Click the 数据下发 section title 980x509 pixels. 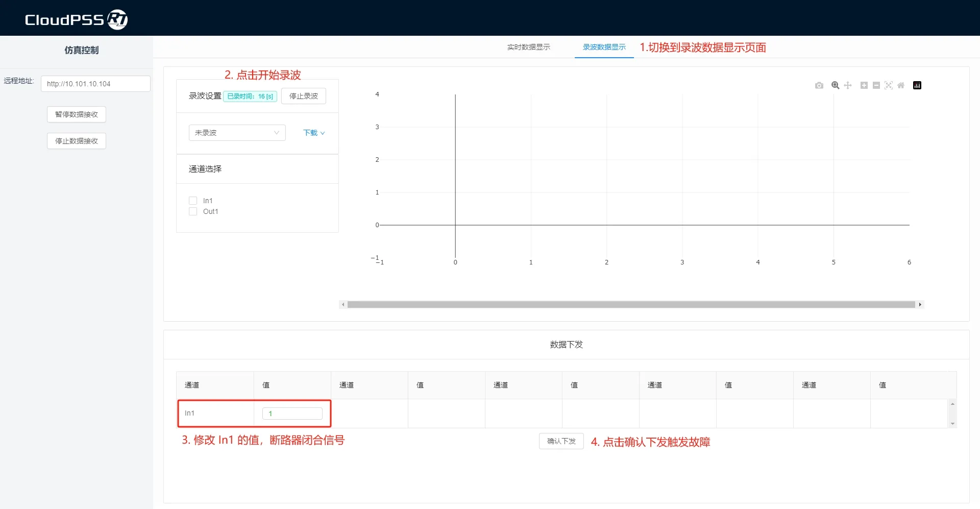(x=567, y=345)
